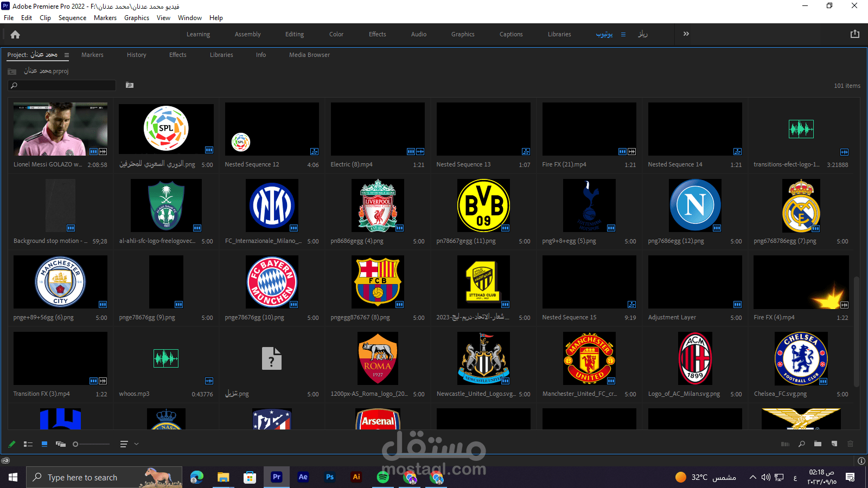This screenshot has width=868, height=488.
Task: Click the taskbar volume speaker icon
Action: coord(765,477)
